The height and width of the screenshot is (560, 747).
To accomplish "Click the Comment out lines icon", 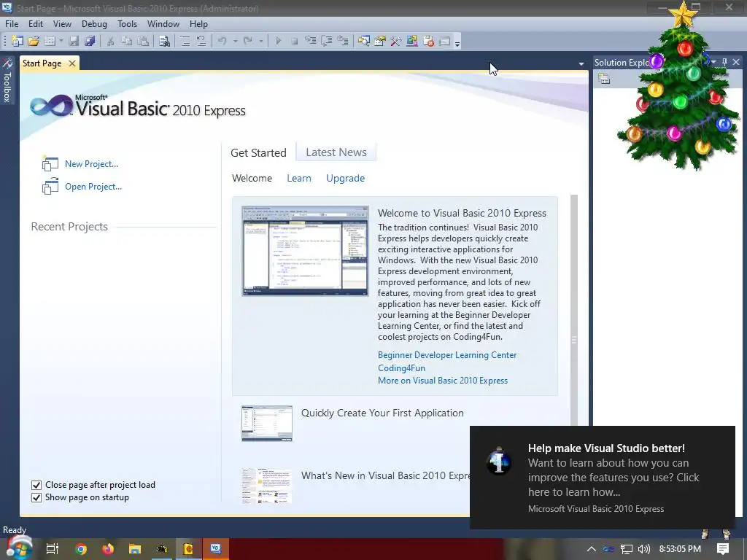I will coord(185,42).
